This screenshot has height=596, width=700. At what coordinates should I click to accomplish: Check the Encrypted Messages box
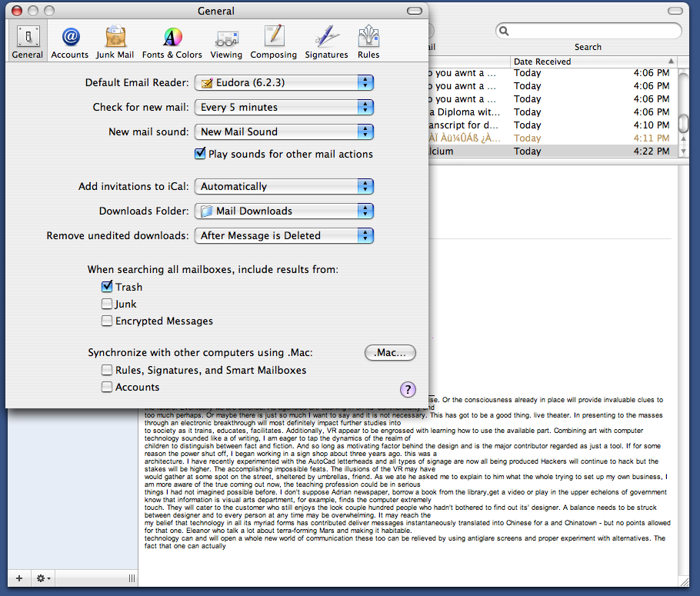click(x=107, y=321)
